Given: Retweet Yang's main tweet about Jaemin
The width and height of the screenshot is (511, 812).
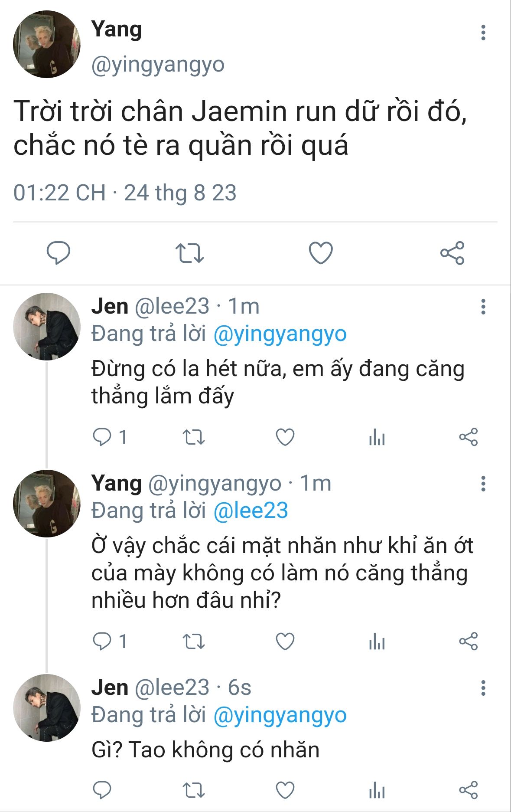Looking at the screenshot, I should (x=189, y=253).
